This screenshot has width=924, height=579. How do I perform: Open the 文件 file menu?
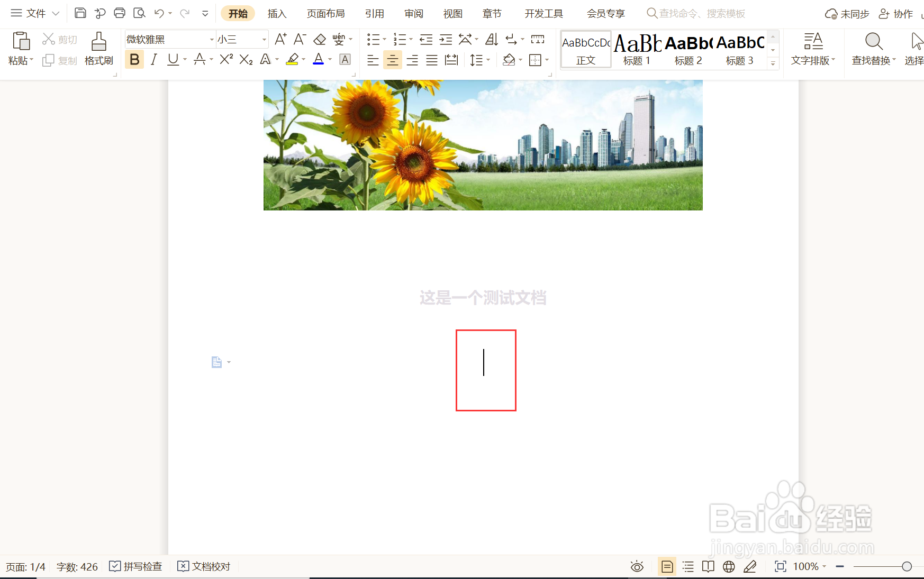tap(35, 13)
